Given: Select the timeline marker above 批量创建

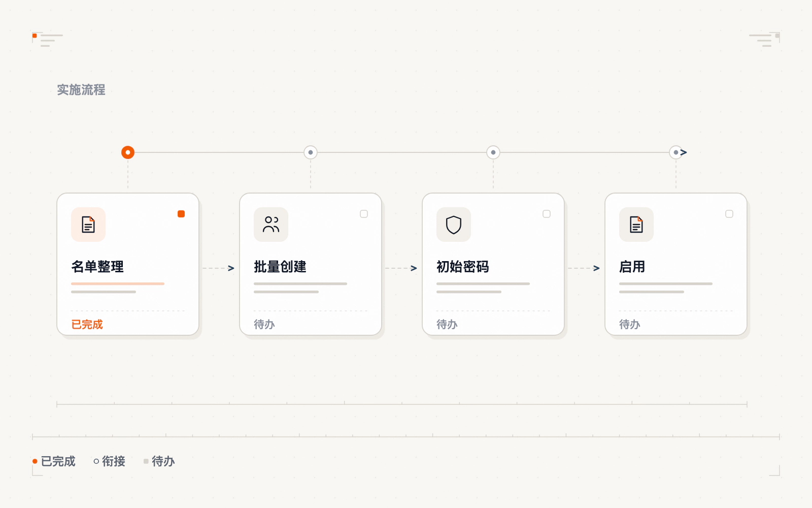Looking at the screenshot, I should (x=311, y=152).
